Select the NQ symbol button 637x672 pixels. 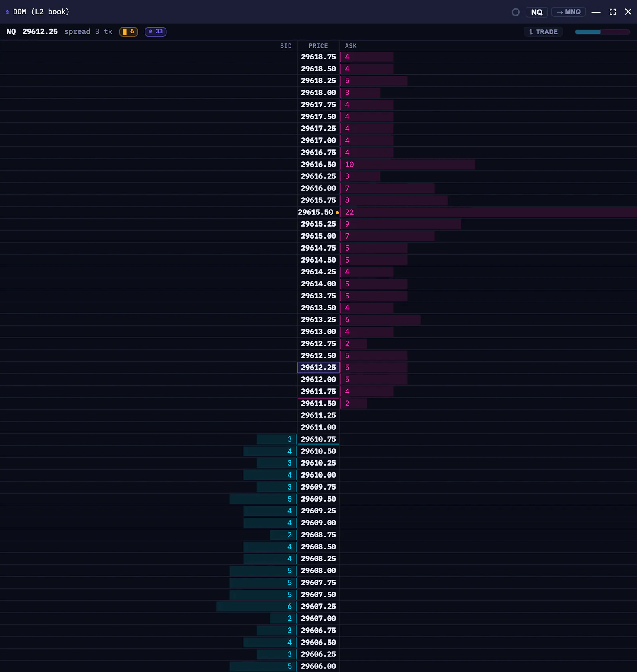coord(537,12)
